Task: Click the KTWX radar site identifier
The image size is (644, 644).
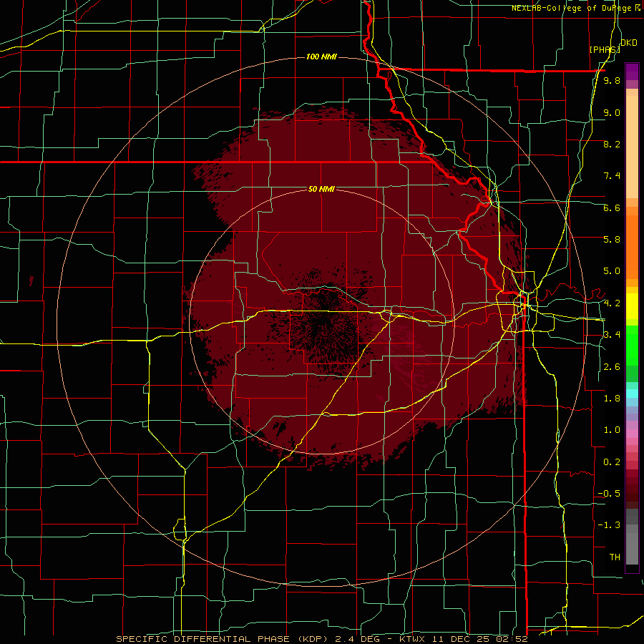Action: point(412,639)
